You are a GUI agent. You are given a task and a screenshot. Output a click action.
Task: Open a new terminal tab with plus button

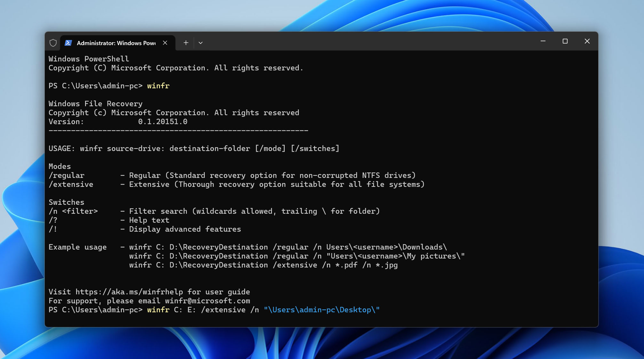(x=186, y=43)
